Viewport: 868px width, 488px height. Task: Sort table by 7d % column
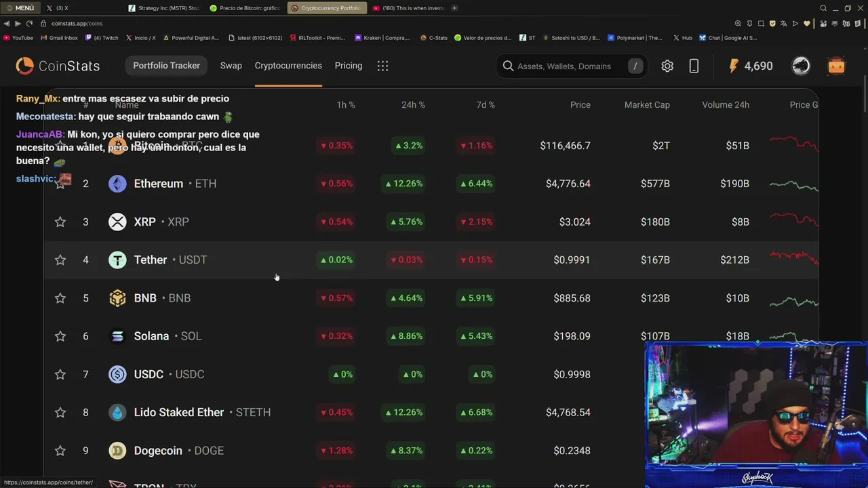pyautogui.click(x=486, y=105)
